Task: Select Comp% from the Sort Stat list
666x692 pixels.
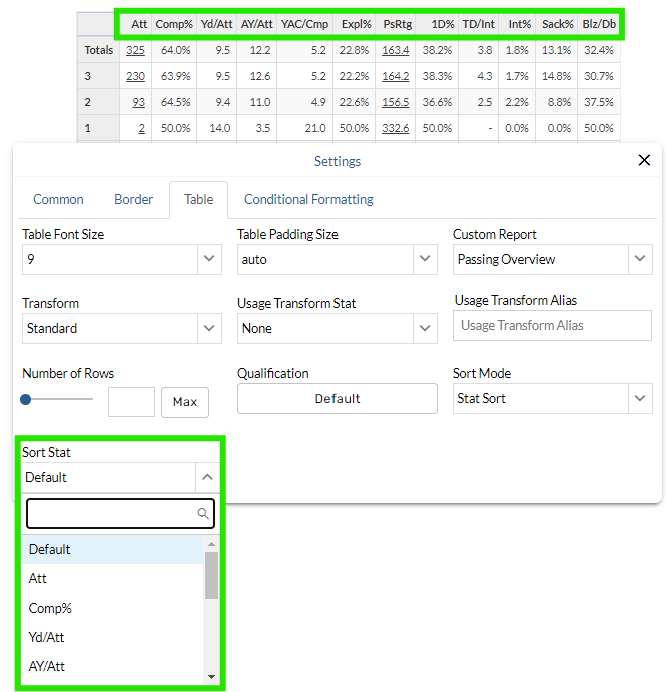Action: [50, 608]
